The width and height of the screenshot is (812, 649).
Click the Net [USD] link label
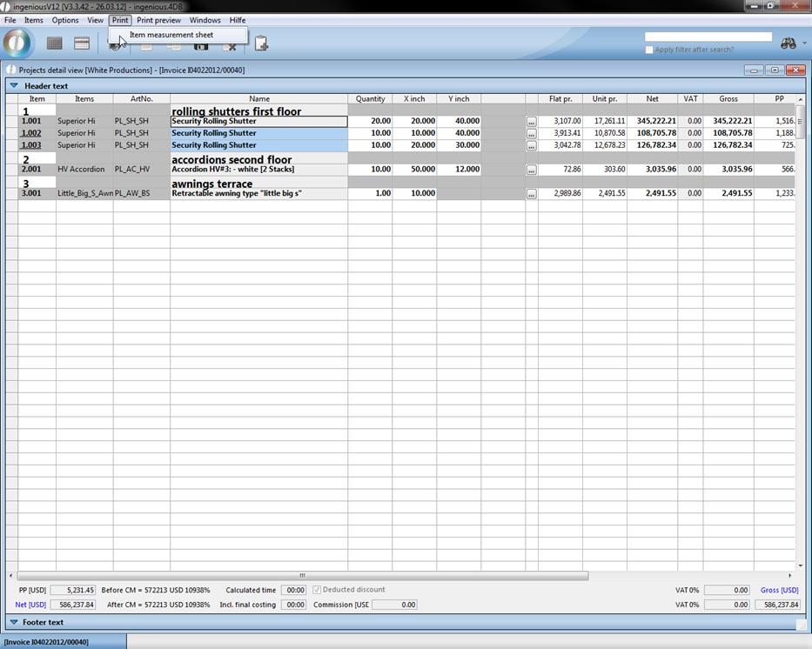30,605
